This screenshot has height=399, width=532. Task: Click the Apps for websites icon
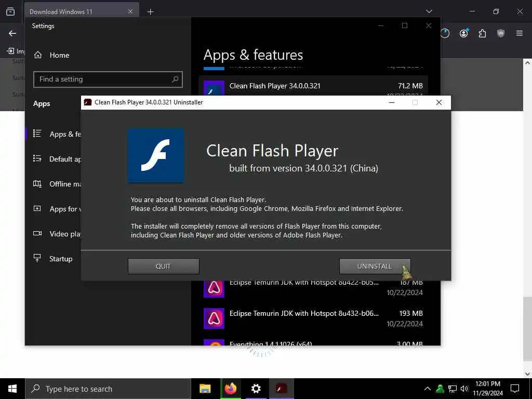pyautogui.click(x=37, y=208)
